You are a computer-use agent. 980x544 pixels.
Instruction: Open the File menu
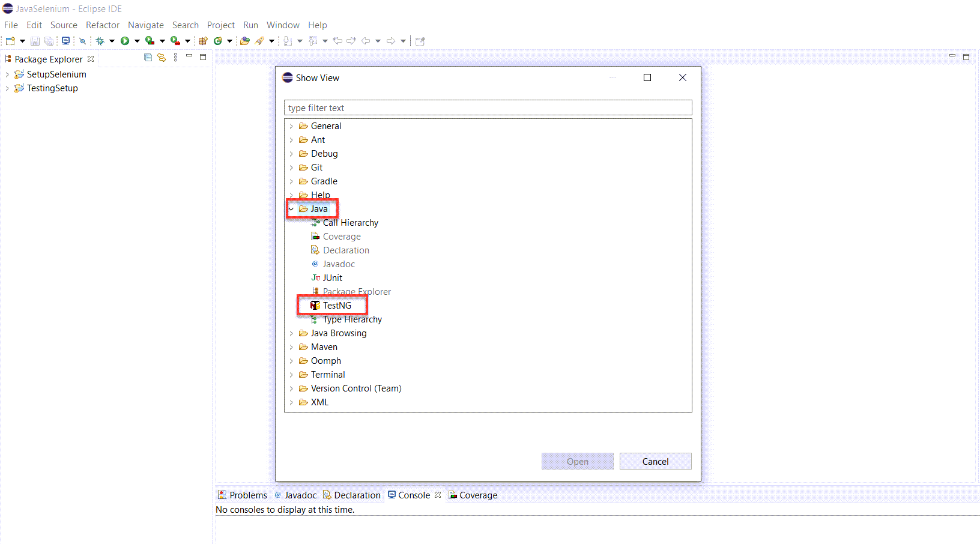pyautogui.click(x=11, y=25)
